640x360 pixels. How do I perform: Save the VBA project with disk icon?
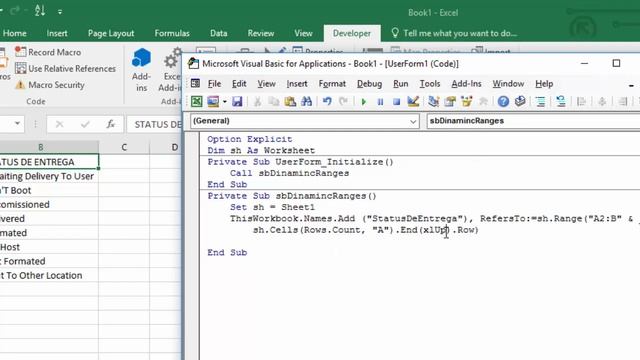click(237, 101)
